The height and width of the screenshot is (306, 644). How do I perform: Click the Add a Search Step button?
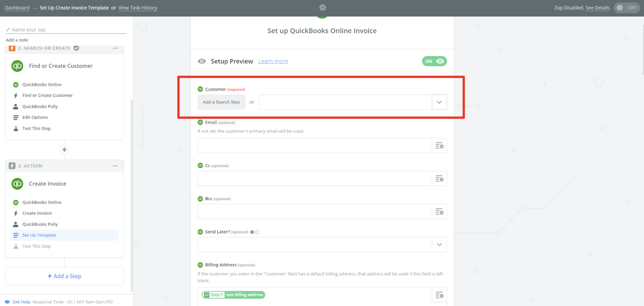[221, 102]
